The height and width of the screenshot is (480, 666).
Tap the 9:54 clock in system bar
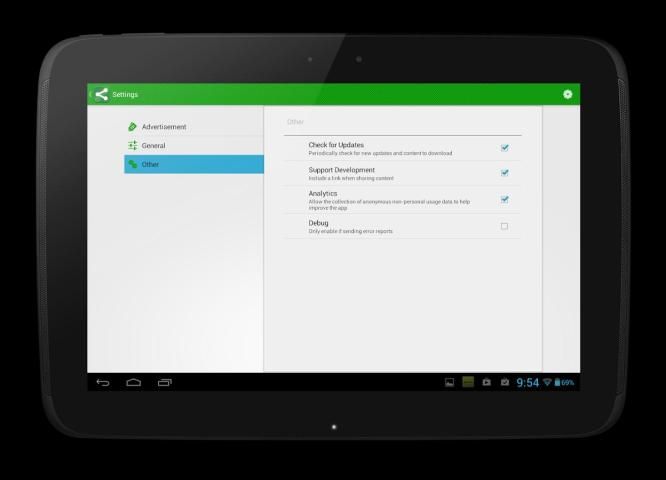point(527,382)
